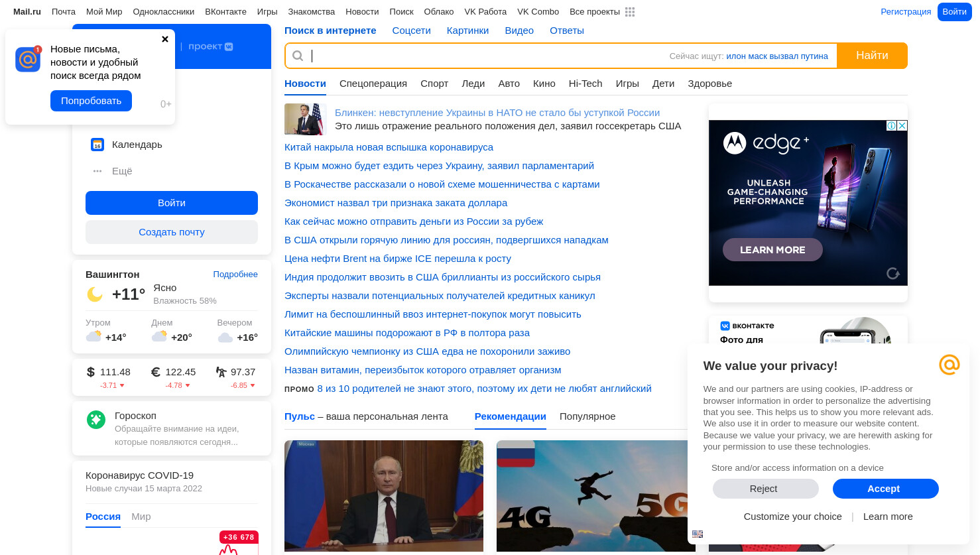Screen dimensions: 980x555
Task: Click the language flag icon in privacy dialog
Action: click(x=698, y=534)
